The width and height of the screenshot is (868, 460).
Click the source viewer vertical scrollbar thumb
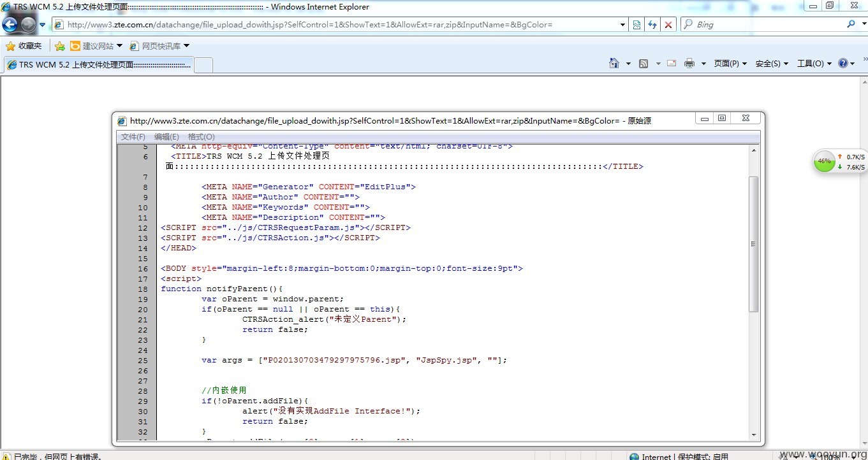754,244
